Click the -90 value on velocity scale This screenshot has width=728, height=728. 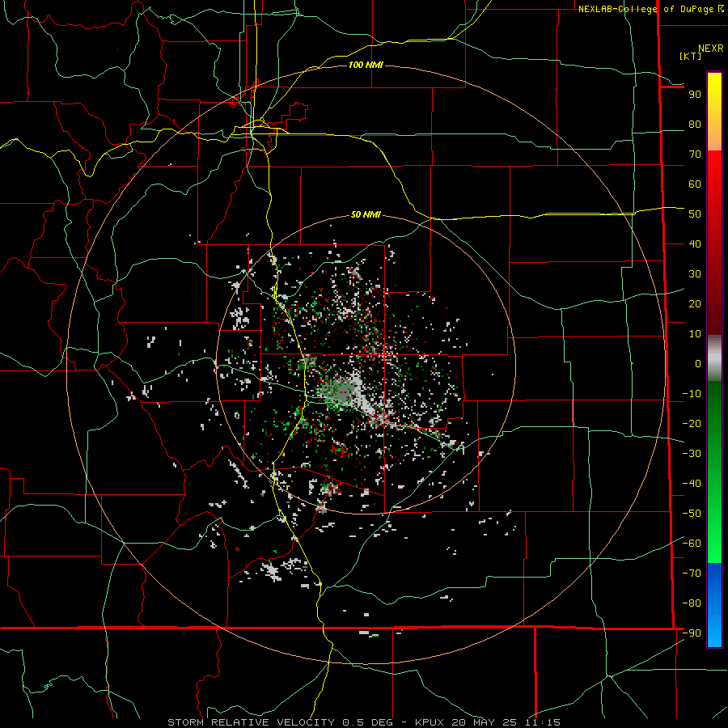(x=692, y=633)
